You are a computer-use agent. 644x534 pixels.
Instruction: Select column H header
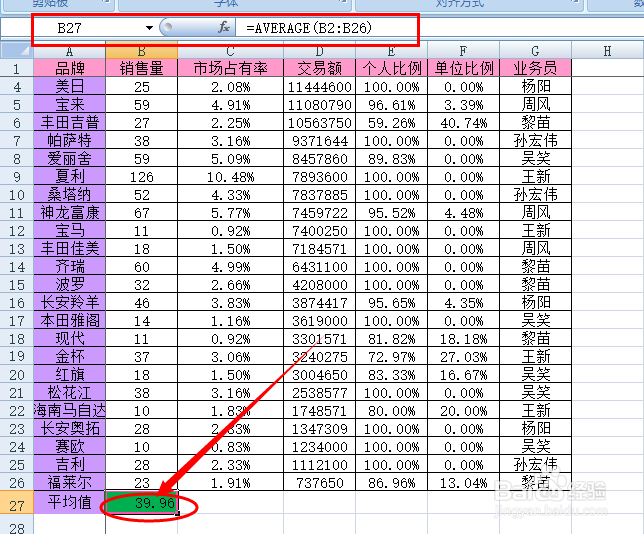point(607,51)
